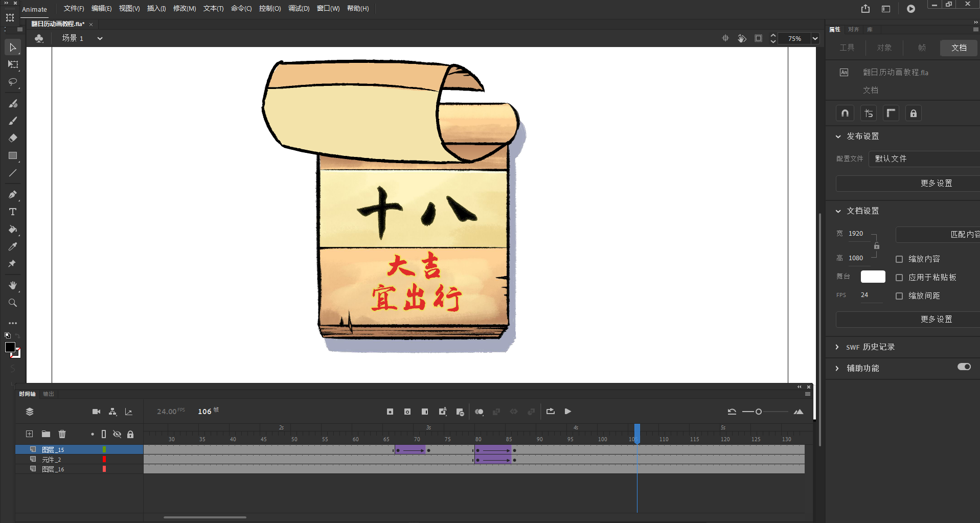Viewport: 980px width, 523px height.
Task: Select the Text tool
Action: pyautogui.click(x=13, y=212)
